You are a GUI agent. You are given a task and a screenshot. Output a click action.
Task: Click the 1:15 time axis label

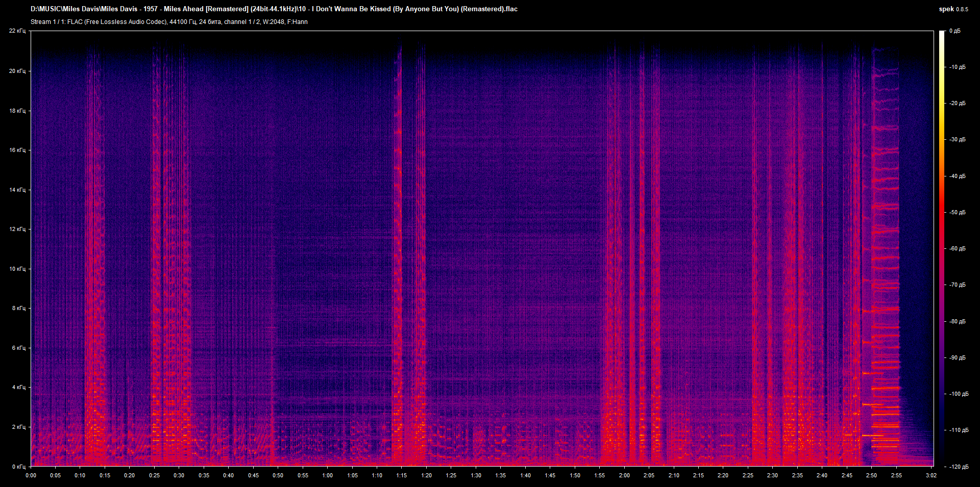pyautogui.click(x=402, y=475)
